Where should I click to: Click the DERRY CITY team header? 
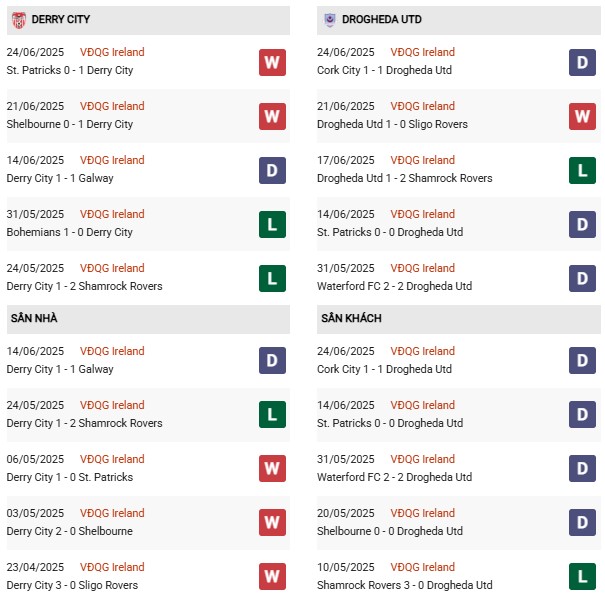tap(148, 20)
